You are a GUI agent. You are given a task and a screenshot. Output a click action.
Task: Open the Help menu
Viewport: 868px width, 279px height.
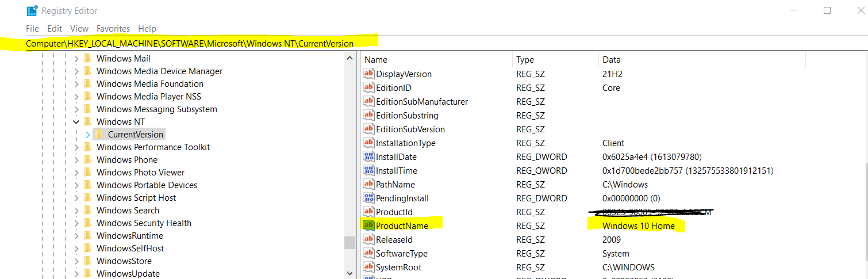click(147, 28)
